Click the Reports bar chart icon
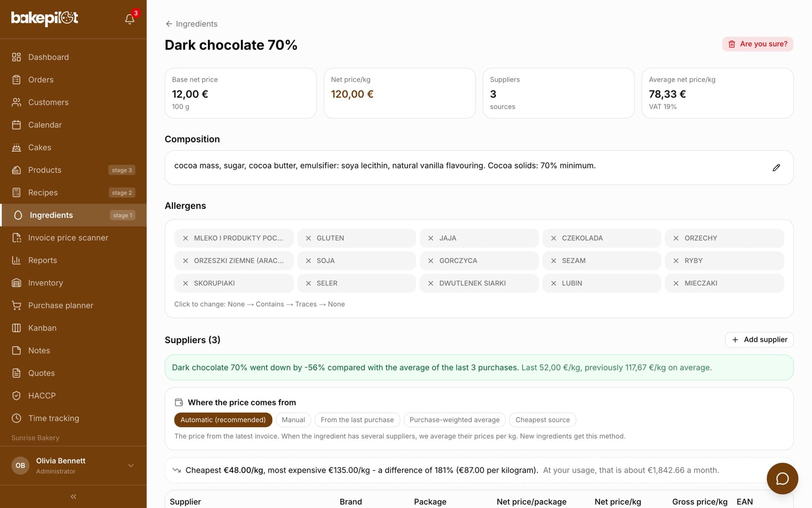Image resolution: width=812 pixels, height=508 pixels. pyautogui.click(x=17, y=260)
